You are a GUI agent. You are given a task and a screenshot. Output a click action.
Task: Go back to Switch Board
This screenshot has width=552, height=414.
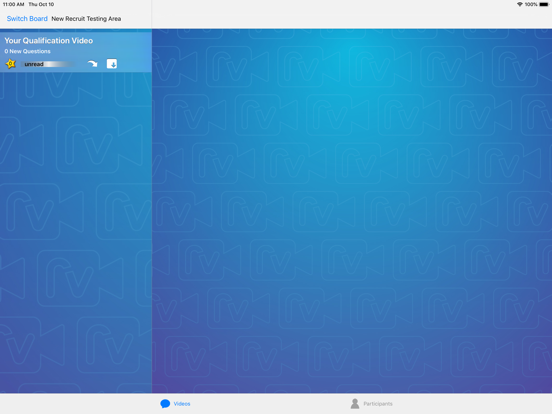[x=27, y=19]
